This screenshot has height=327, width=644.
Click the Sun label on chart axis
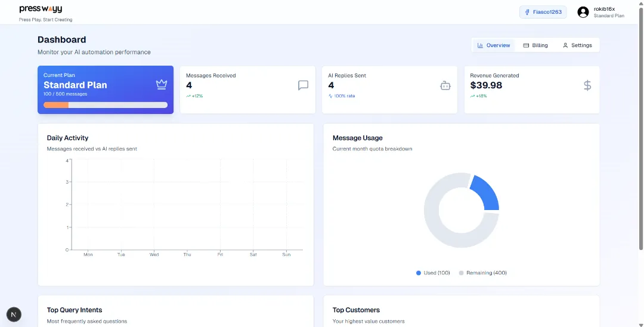286,255
